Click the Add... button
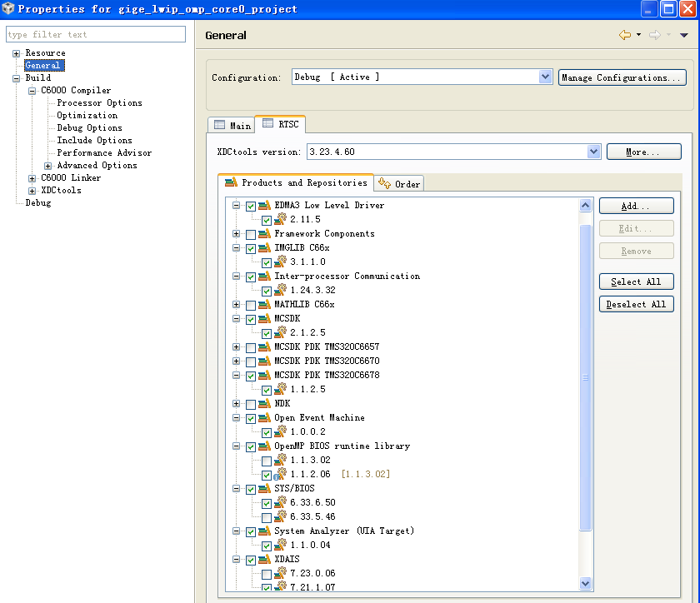Image resolution: width=700 pixels, height=603 pixels. (636, 206)
